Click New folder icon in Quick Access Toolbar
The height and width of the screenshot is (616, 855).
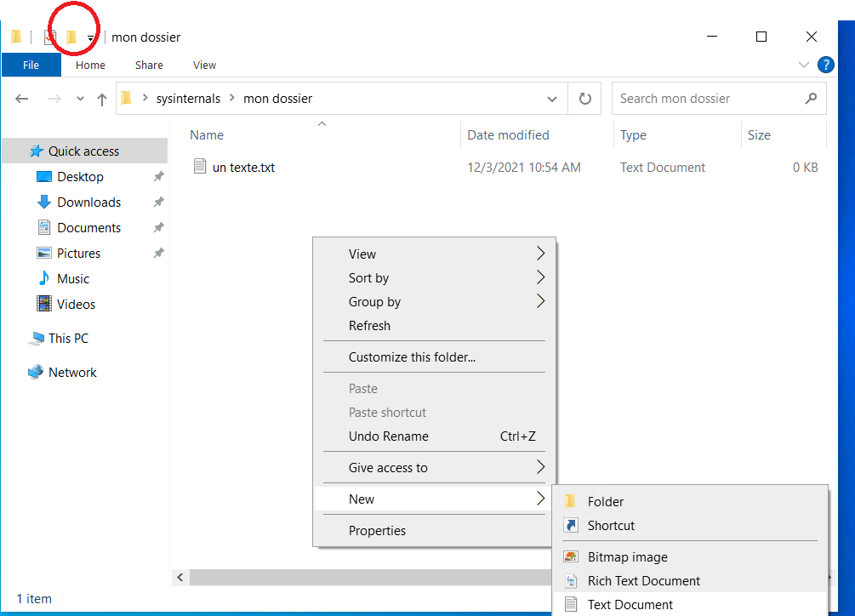pos(71,37)
